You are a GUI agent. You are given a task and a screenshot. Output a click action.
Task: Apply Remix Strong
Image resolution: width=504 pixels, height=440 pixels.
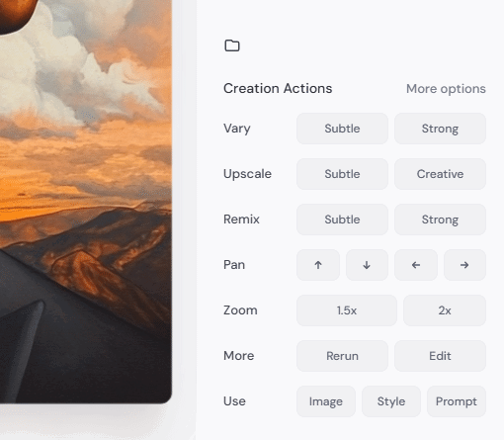pyautogui.click(x=440, y=220)
